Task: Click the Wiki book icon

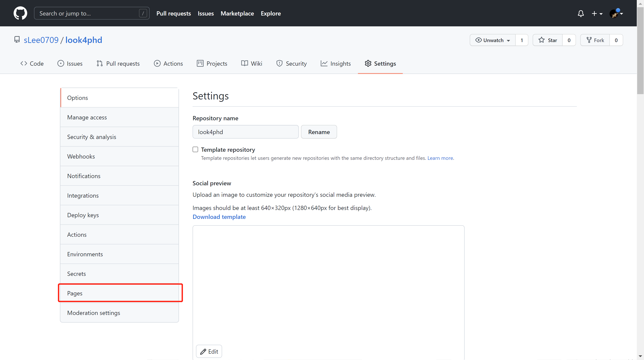Action: (244, 63)
